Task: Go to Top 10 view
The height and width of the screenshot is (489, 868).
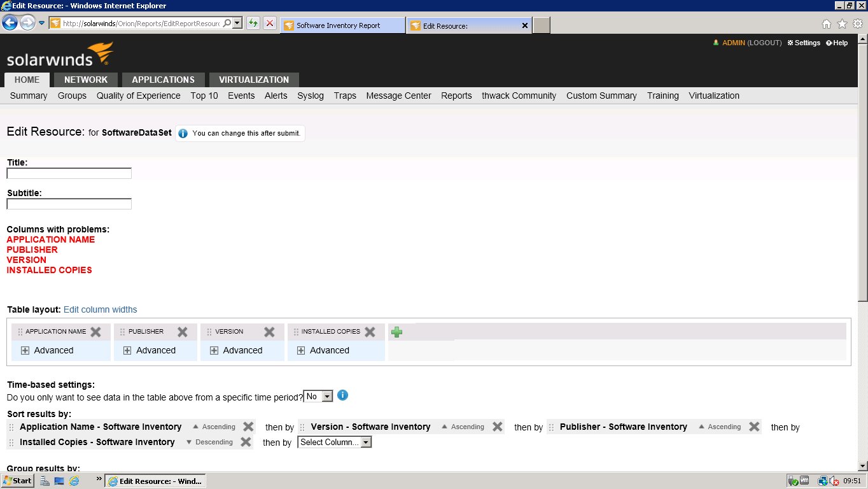Action: point(204,96)
